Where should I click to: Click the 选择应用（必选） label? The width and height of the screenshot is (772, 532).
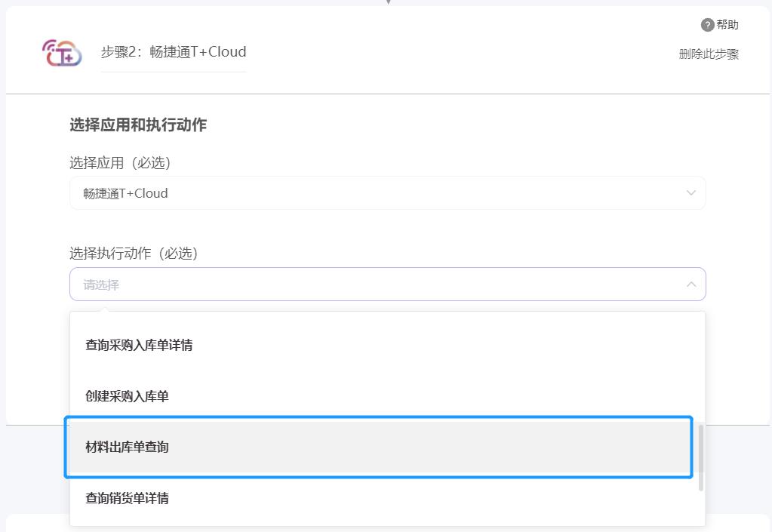click(118, 162)
